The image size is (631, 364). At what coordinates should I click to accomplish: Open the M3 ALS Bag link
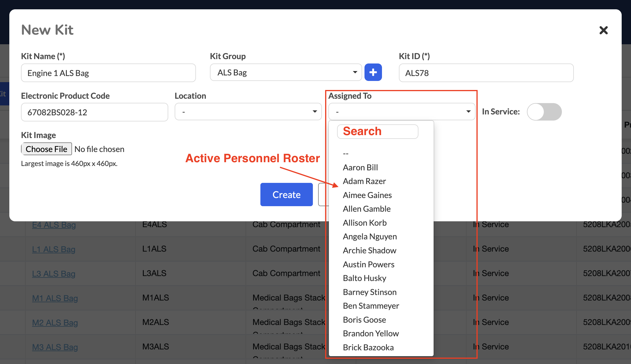pyautogui.click(x=55, y=347)
